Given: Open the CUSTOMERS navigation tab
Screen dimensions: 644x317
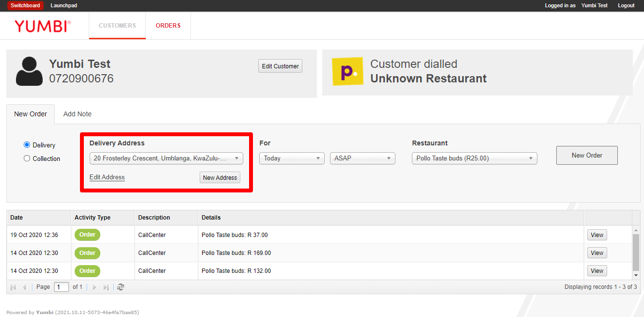Looking at the screenshot, I should [117, 26].
